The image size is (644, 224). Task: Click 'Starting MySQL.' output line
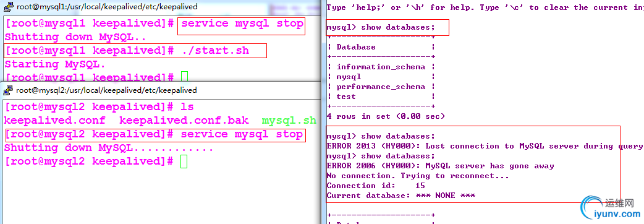(x=55, y=64)
